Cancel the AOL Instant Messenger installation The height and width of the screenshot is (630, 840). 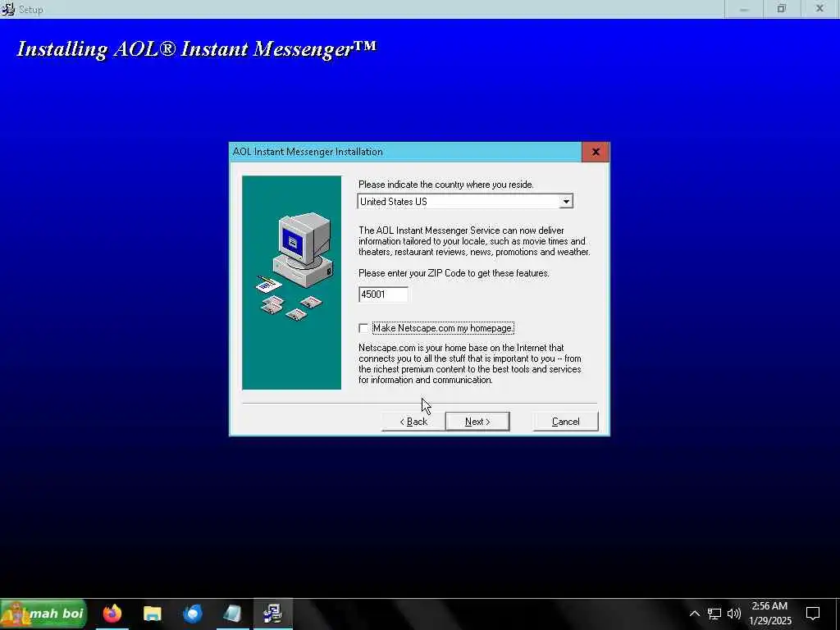coord(565,422)
